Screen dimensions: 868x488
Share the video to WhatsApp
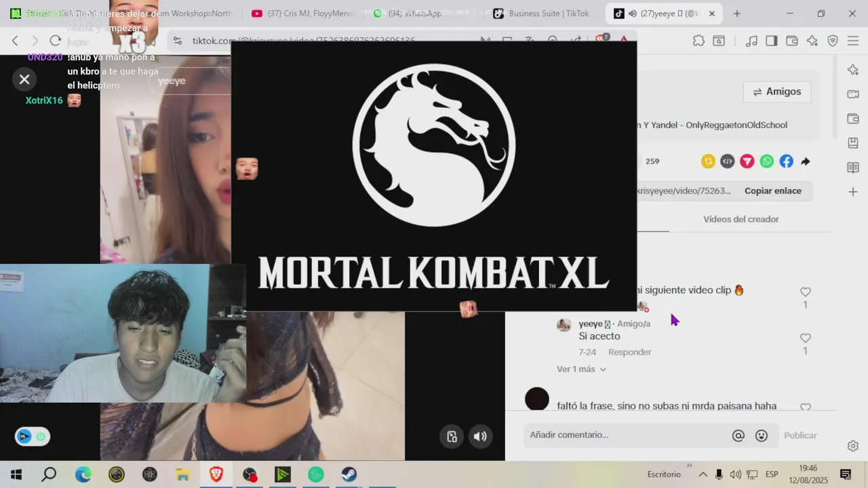tap(767, 161)
